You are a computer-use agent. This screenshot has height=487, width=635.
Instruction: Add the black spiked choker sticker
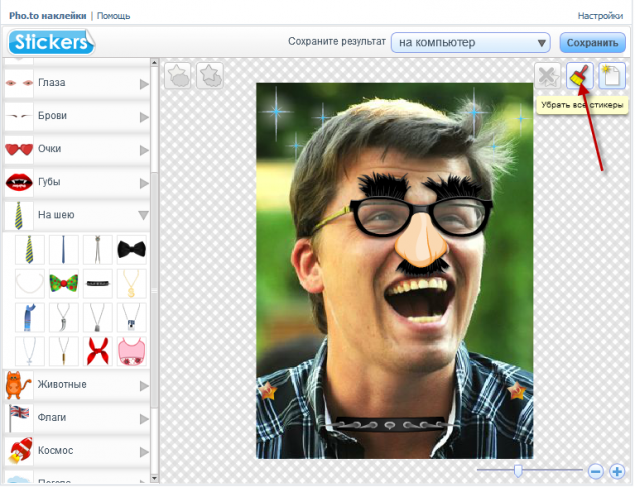tap(97, 283)
